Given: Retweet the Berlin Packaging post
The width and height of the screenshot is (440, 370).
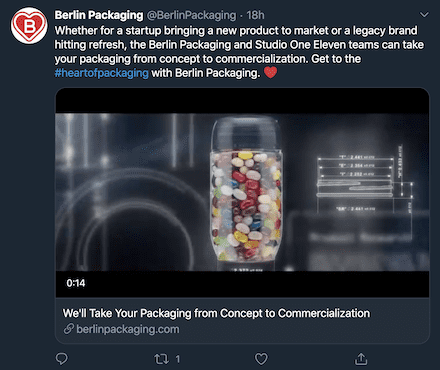Looking at the screenshot, I should pyautogui.click(x=161, y=359).
